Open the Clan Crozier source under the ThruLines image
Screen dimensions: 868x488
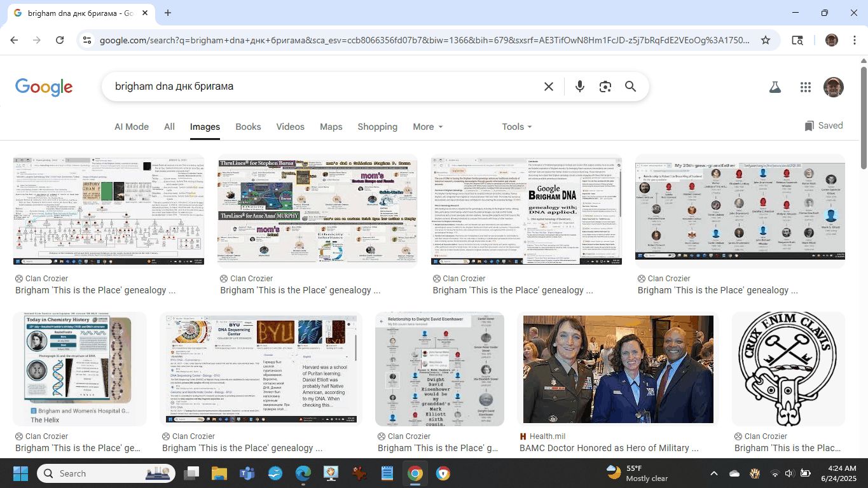[247, 279]
